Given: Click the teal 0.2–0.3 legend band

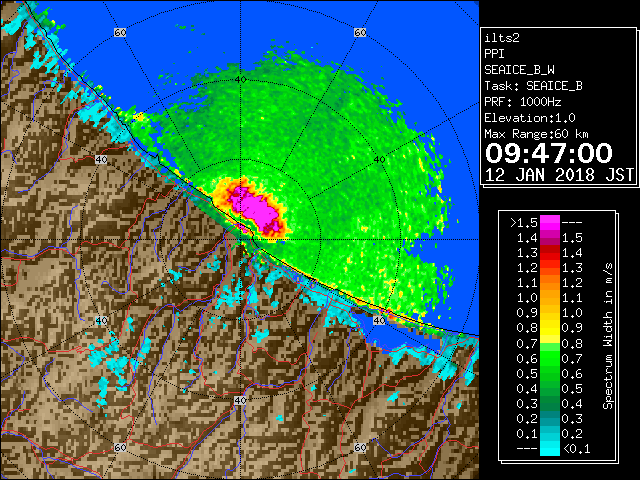Looking at the screenshot, I should 549,419.
